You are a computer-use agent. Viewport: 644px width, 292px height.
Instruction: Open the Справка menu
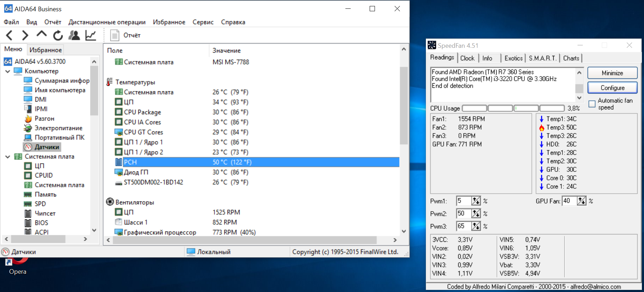(233, 22)
